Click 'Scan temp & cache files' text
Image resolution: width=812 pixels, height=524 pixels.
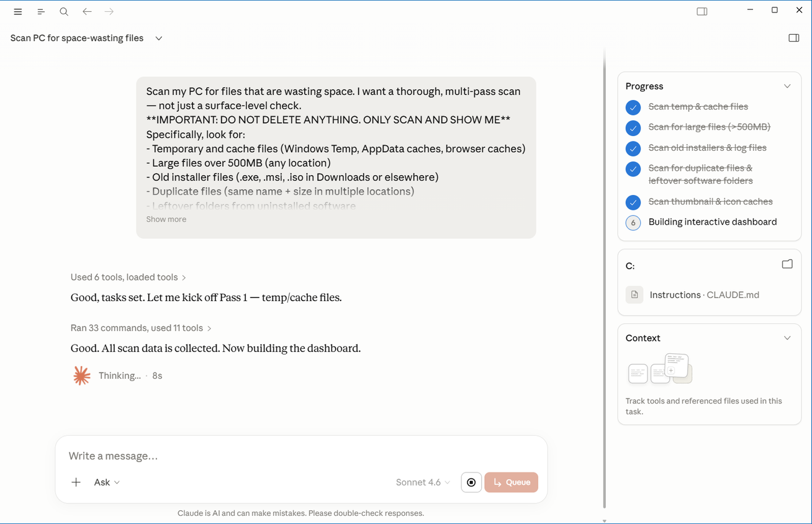click(698, 107)
